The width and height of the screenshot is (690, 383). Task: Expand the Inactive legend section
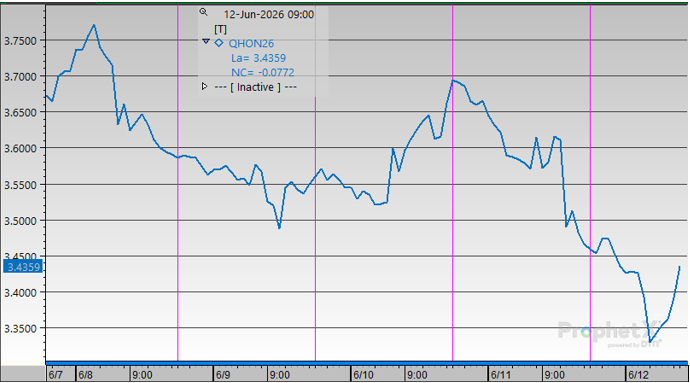pyautogui.click(x=204, y=86)
